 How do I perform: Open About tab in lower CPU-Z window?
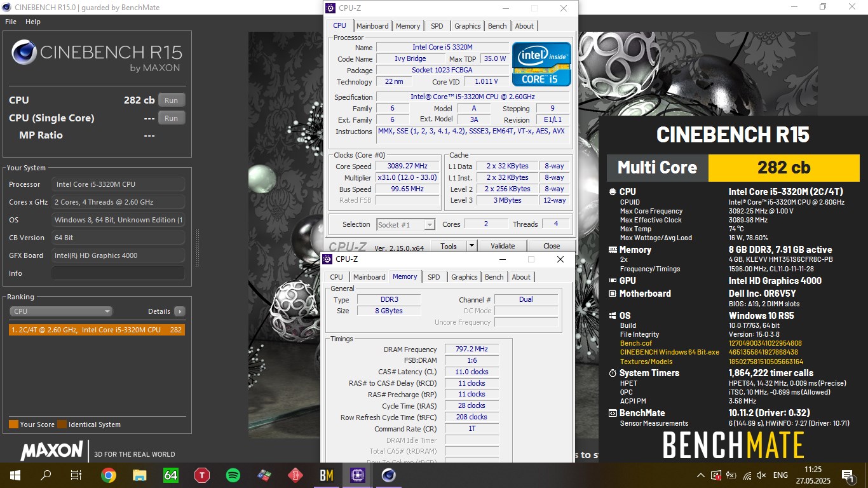pos(522,277)
